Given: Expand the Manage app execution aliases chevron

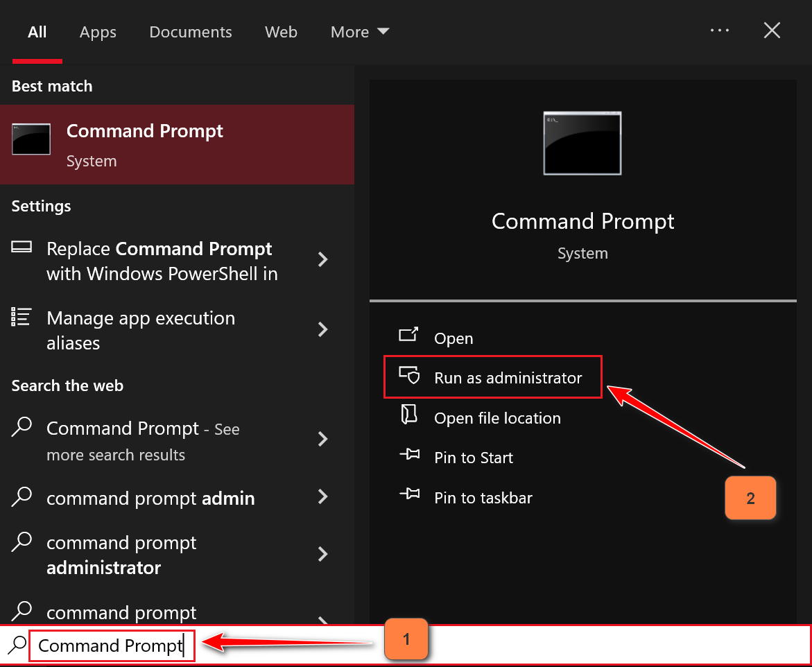Looking at the screenshot, I should (x=322, y=329).
